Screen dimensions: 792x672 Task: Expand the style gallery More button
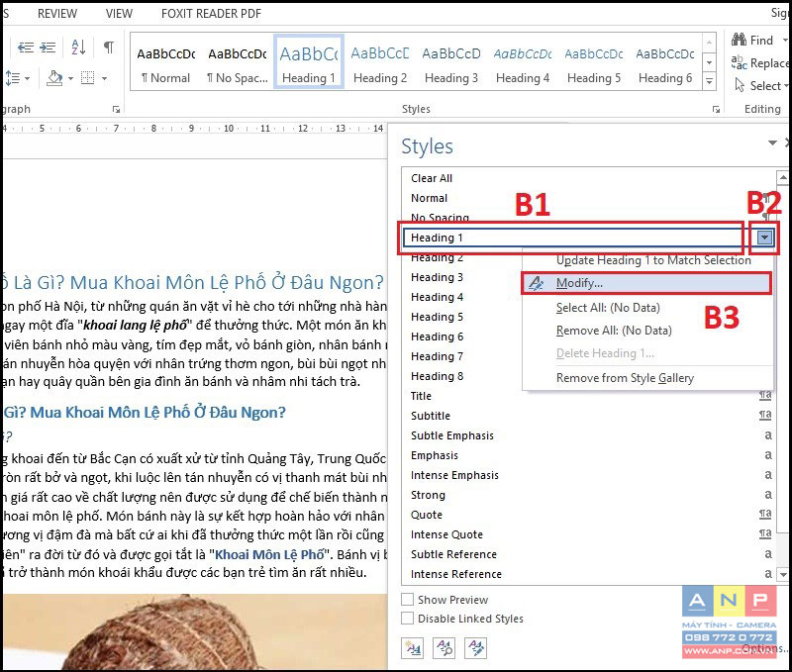tap(709, 81)
